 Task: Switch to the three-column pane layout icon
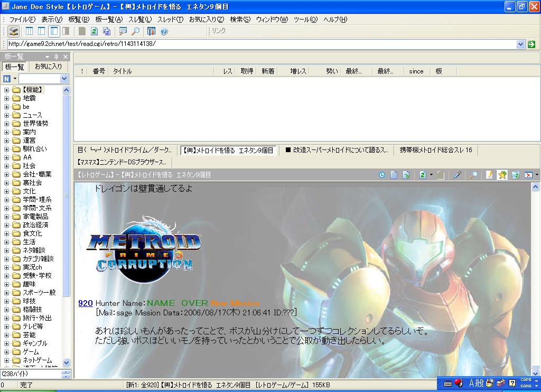coord(30,31)
